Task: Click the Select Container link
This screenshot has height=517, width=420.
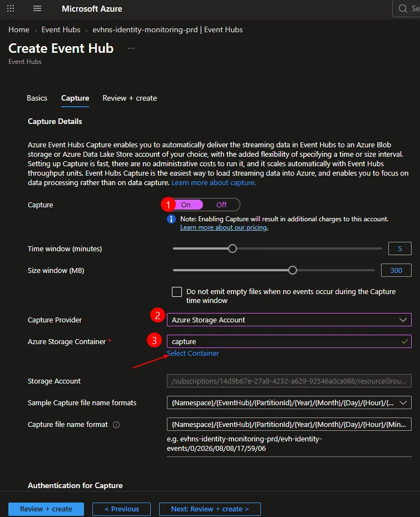Action: coord(192,354)
